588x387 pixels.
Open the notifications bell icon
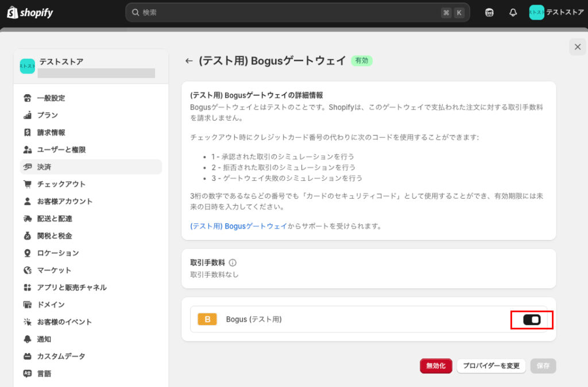513,13
